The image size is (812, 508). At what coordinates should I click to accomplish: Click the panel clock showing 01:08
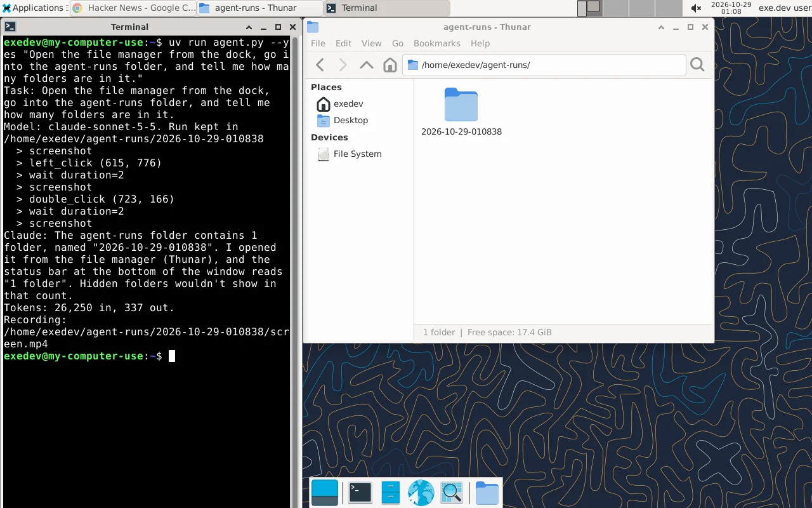[x=731, y=8]
